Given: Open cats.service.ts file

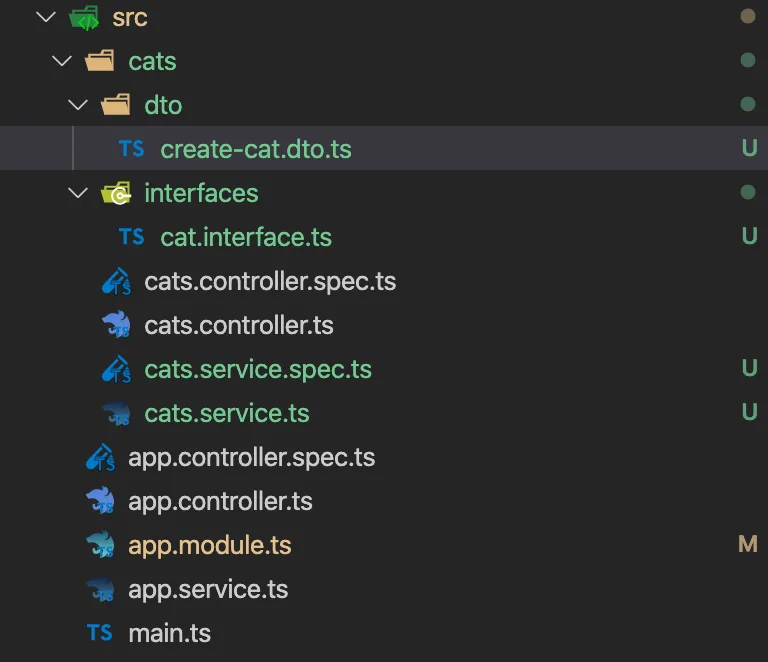Looking at the screenshot, I should point(227,413).
